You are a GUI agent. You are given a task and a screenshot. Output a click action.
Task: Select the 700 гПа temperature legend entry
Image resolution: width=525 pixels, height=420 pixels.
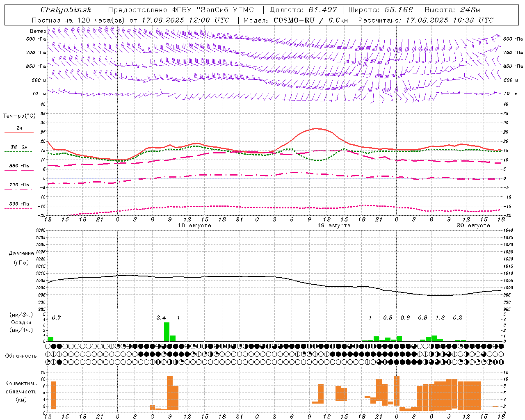(x=19, y=185)
